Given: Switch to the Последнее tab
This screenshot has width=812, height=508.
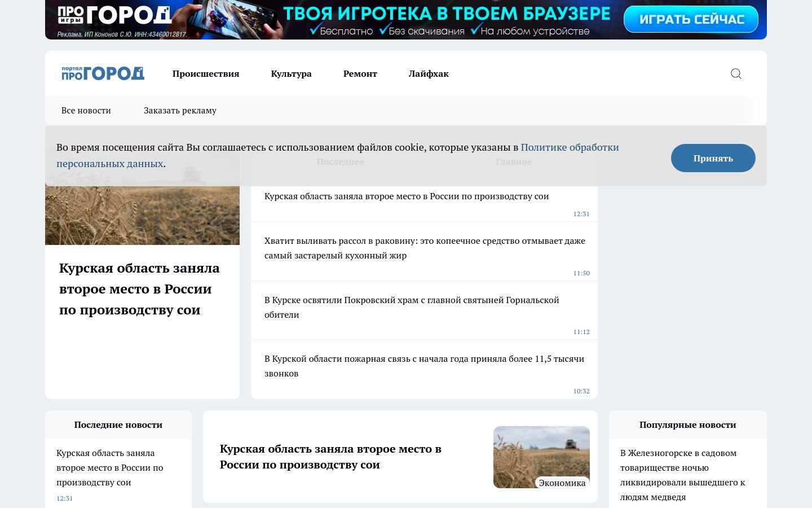Looking at the screenshot, I should (x=340, y=161).
